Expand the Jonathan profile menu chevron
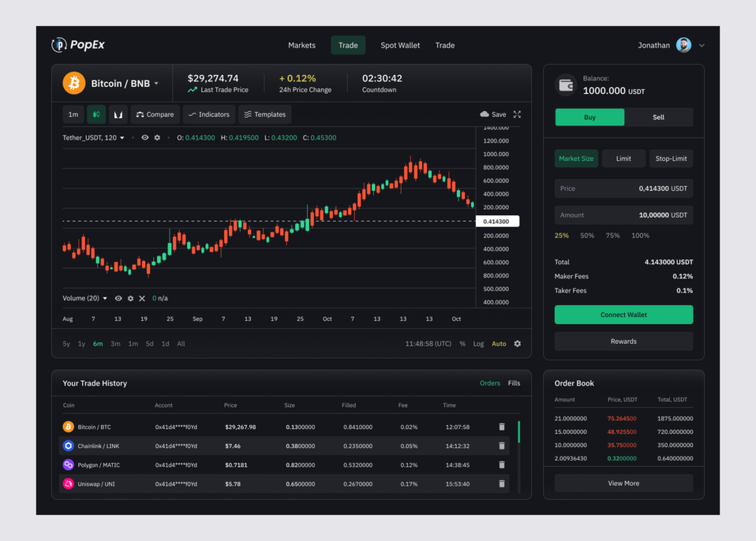756x541 pixels. click(x=702, y=46)
